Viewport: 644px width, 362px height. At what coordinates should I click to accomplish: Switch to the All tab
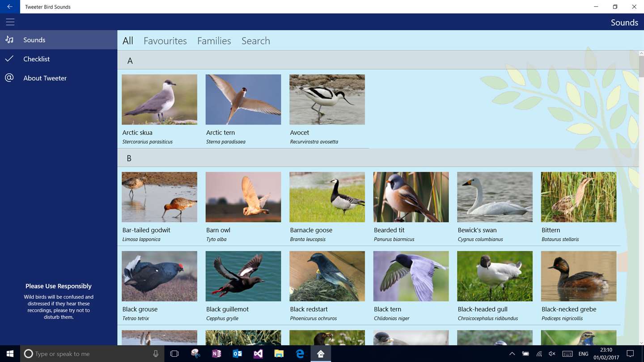[128, 41]
